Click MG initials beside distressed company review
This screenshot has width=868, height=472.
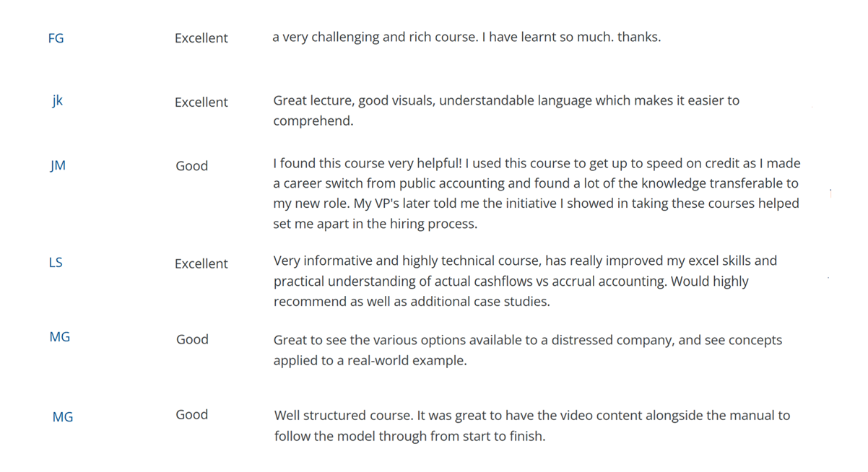point(60,337)
